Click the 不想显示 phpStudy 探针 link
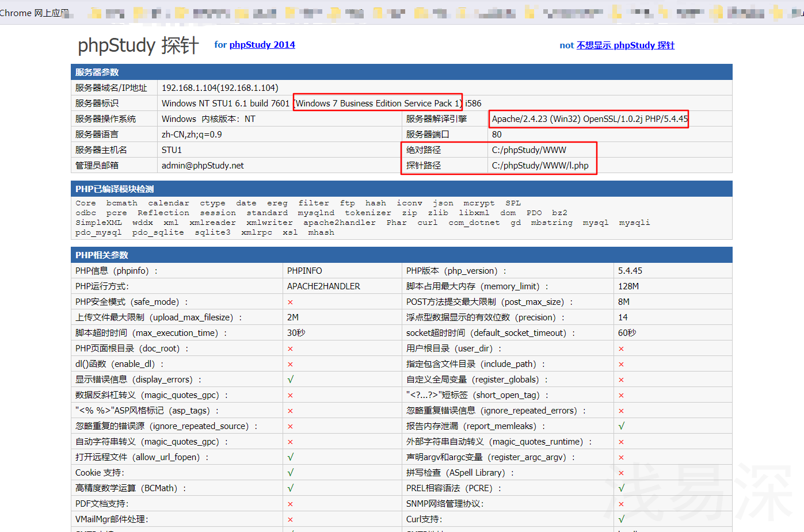This screenshot has width=804, height=532. coord(625,45)
